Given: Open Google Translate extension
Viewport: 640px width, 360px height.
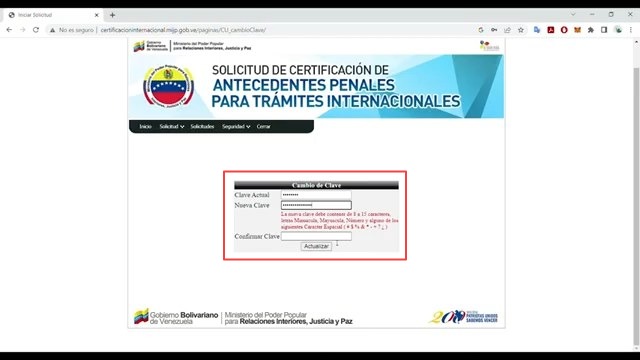Looking at the screenshot, I should (x=537, y=30).
